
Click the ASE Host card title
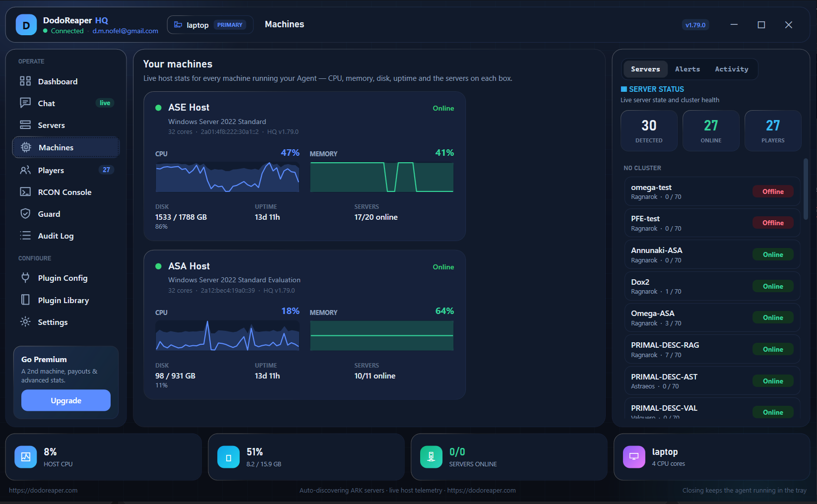point(189,108)
